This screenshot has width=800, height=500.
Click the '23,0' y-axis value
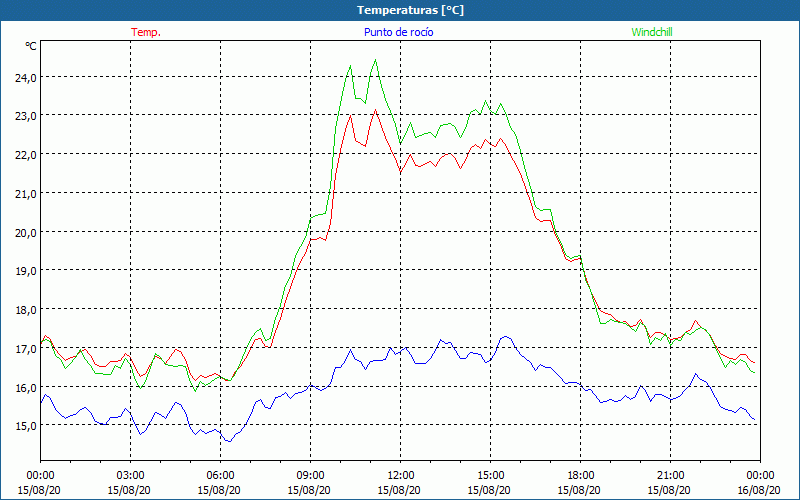27,116
